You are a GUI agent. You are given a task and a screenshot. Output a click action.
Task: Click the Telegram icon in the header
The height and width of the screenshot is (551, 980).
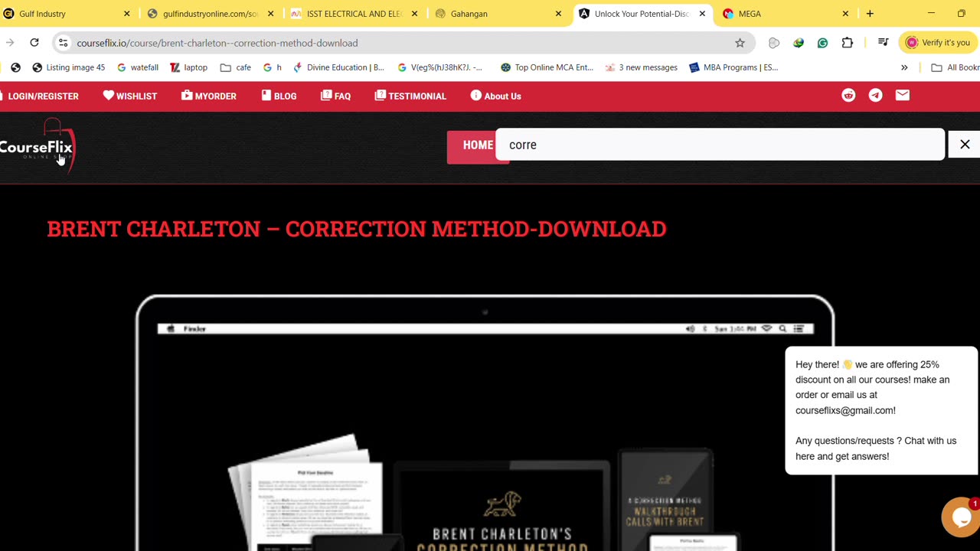[875, 96]
